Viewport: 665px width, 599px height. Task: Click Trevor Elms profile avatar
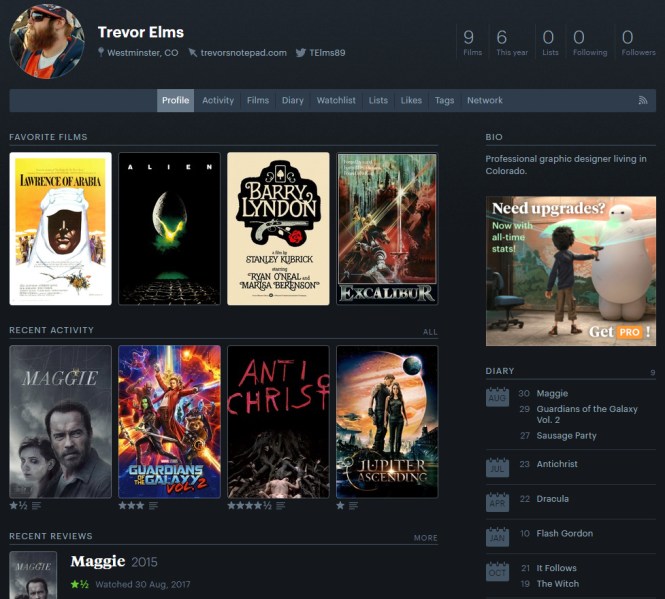[46, 41]
